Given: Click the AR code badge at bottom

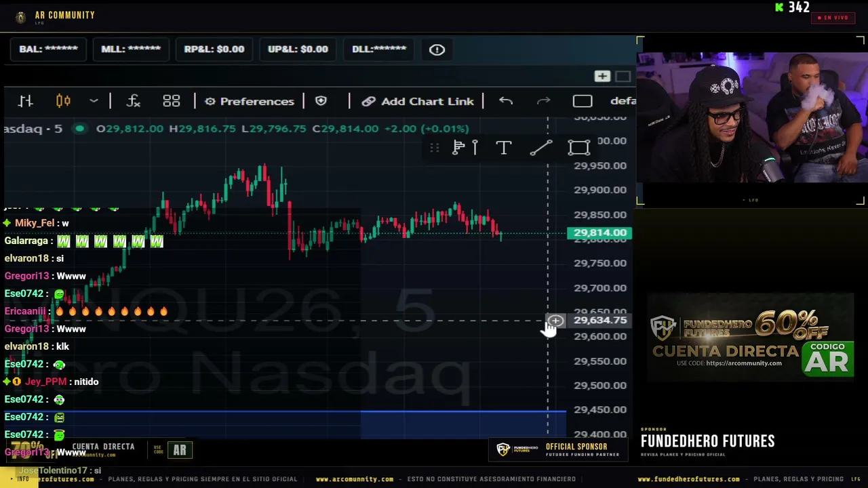Looking at the screenshot, I should [180, 450].
